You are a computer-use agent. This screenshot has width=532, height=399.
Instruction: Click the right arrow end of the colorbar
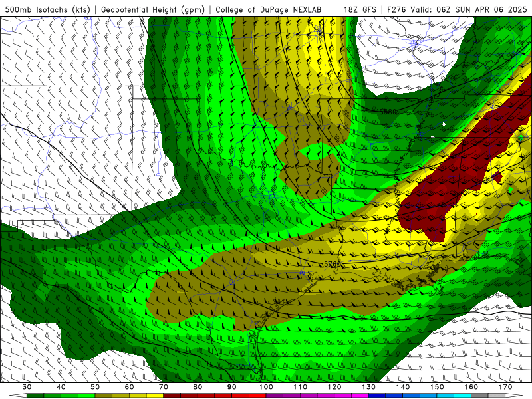click(x=513, y=396)
